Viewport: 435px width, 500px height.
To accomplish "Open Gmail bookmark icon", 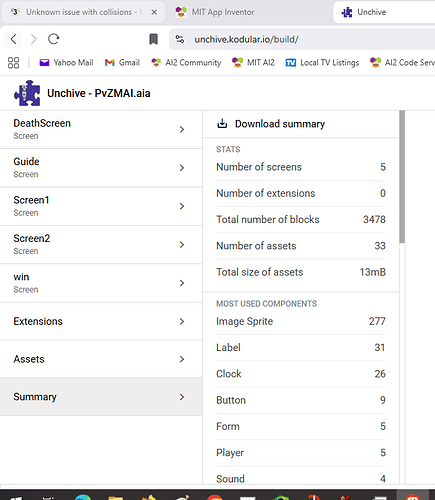I will (x=110, y=62).
